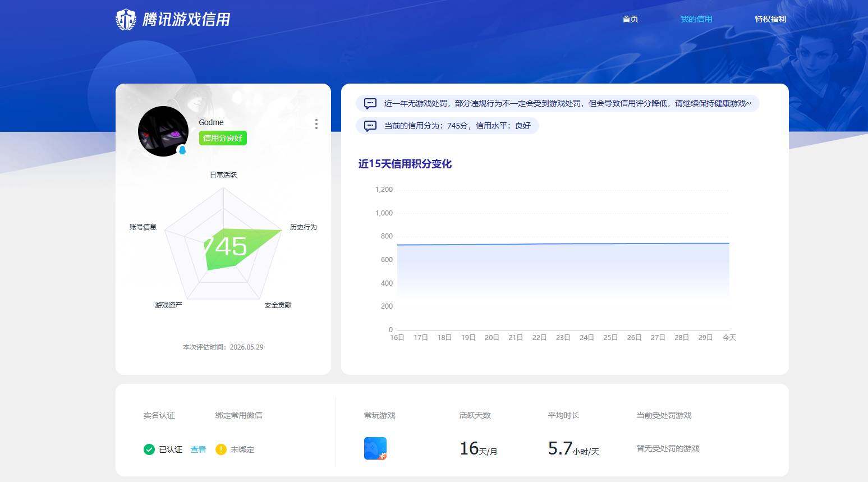The image size is (868, 482).
Task: Click the 日常活跃 radar label
Action: point(223,175)
